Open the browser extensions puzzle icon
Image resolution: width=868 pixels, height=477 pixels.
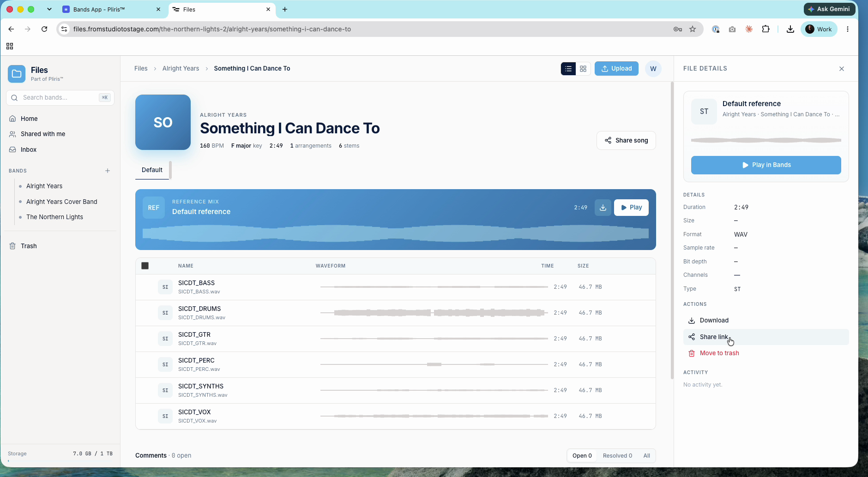pos(766,29)
